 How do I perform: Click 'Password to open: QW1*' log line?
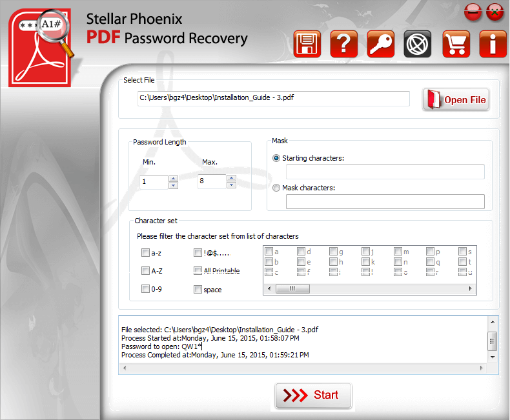click(161, 346)
